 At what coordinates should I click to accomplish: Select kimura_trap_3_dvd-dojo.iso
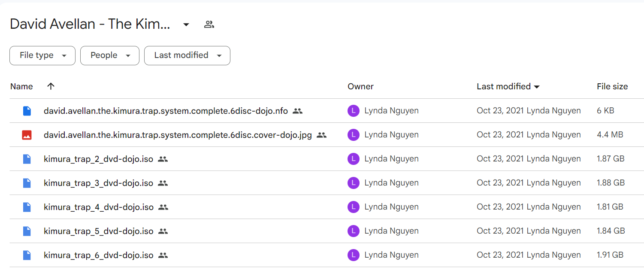(98, 183)
